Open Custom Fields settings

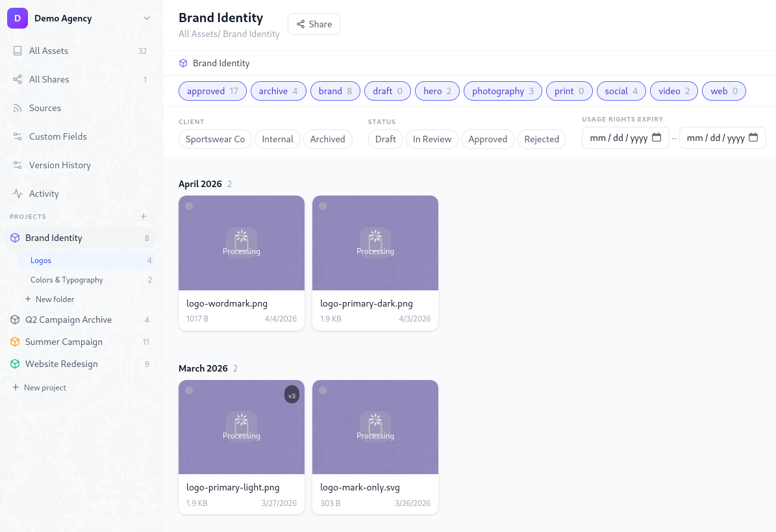tap(80, 136)
